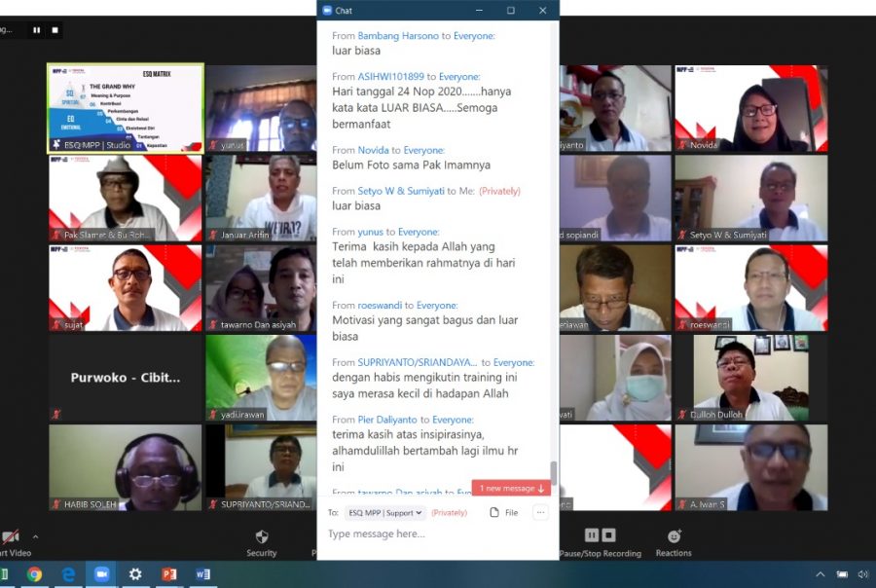Screen dimensions: 876x588
Task: Open Google Chrome from the taskbar
Action: (x=34, y=574)
